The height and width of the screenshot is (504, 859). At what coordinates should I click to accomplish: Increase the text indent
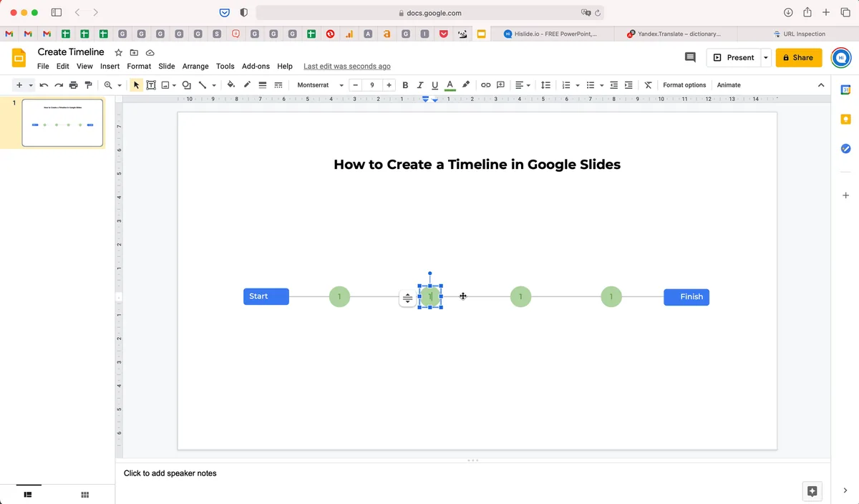629,85
